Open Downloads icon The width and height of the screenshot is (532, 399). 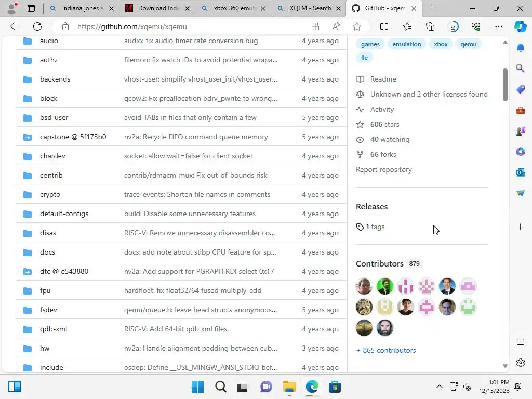(x=453, y=26)
